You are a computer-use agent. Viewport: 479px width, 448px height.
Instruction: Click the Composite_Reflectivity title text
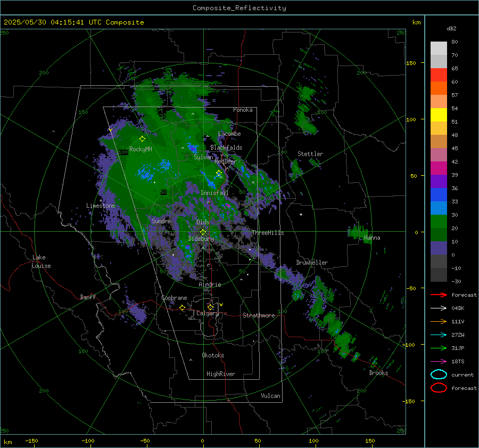[239, 8]
